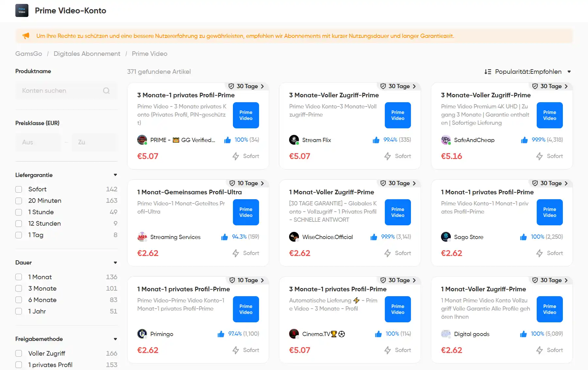Click the Sago Store seller avatar
This screenshot has width=588, height=370.
446,237
